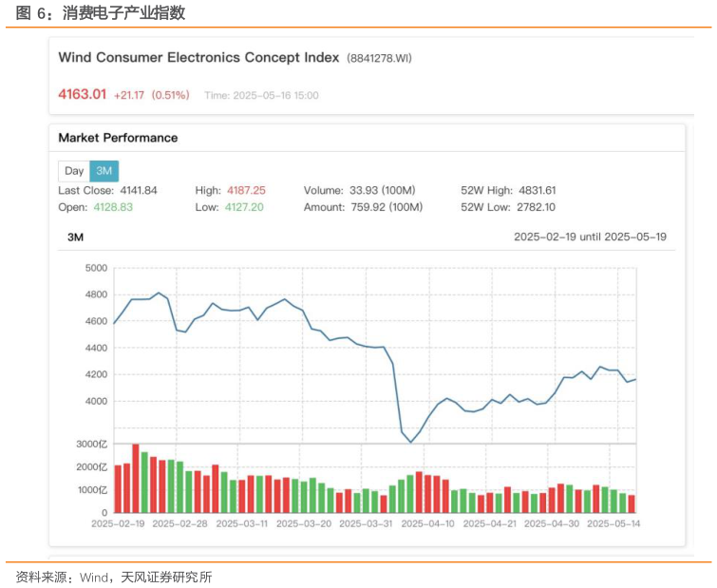717x588 pixels.
Task: Select the 3M period tab
Action: coord(104,171)
